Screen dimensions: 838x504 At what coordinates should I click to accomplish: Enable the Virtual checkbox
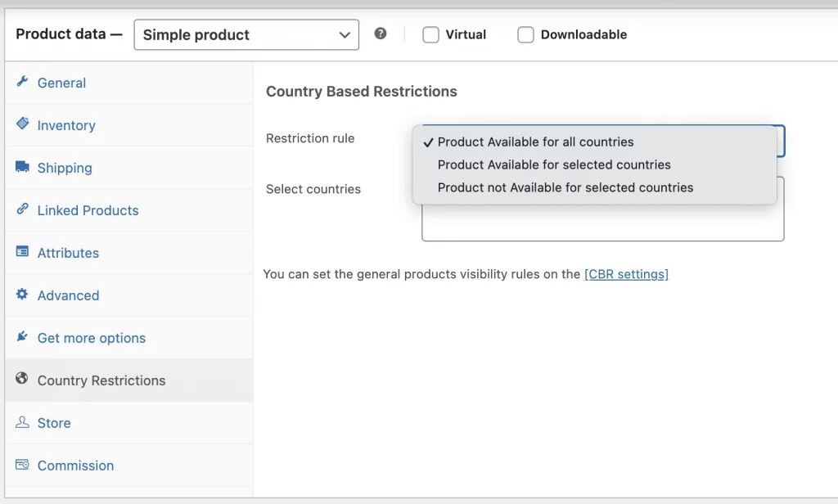(x=430, y=35)
